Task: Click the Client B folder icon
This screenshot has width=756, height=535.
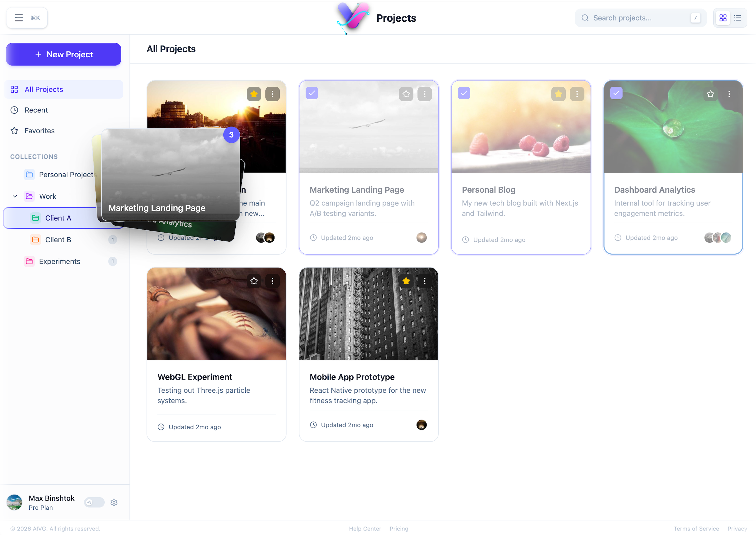Action: tap(35, 239)
